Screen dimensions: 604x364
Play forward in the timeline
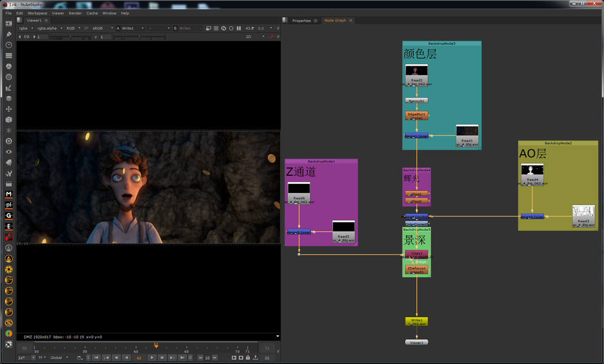[152, 358]
